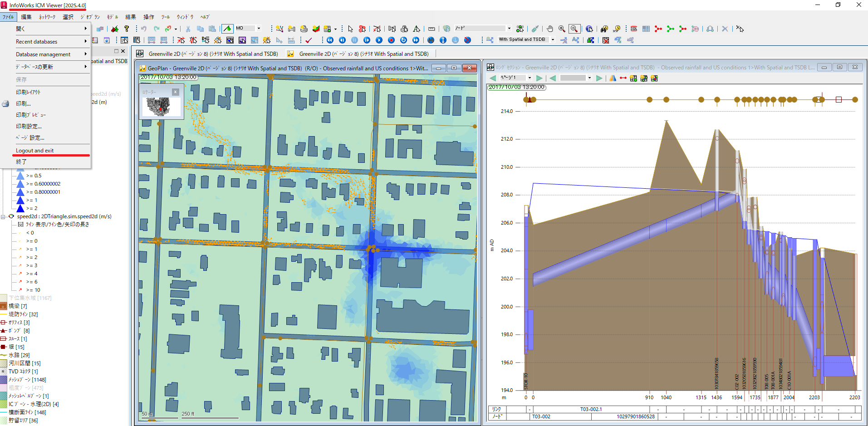
Task: Open the ノード object type dropdown
Action: pos(509,28)
